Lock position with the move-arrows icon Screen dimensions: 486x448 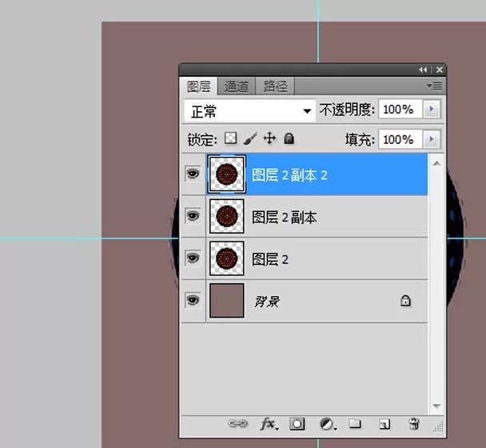tap(269, 138)
